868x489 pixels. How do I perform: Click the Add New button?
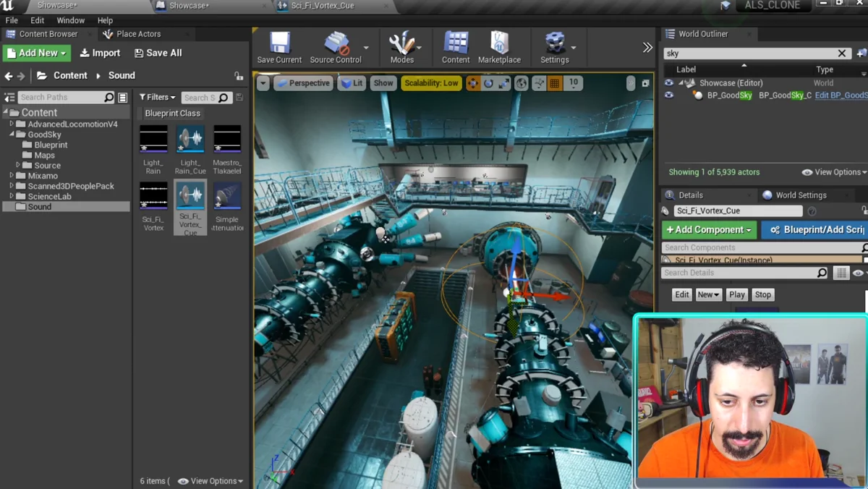37,53
